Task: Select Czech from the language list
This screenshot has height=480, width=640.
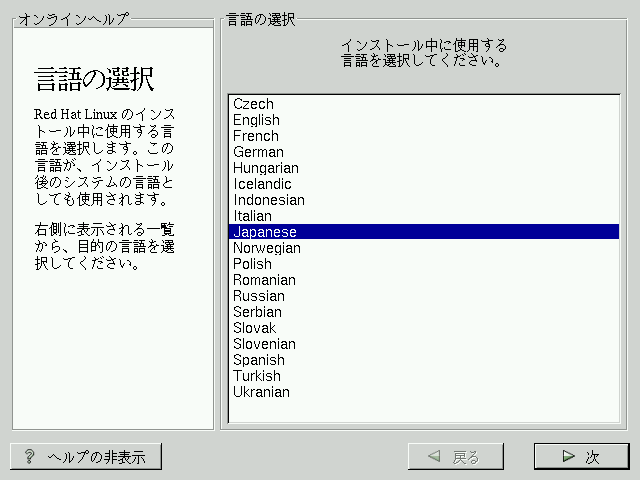Action: click(x=253, y=104)
